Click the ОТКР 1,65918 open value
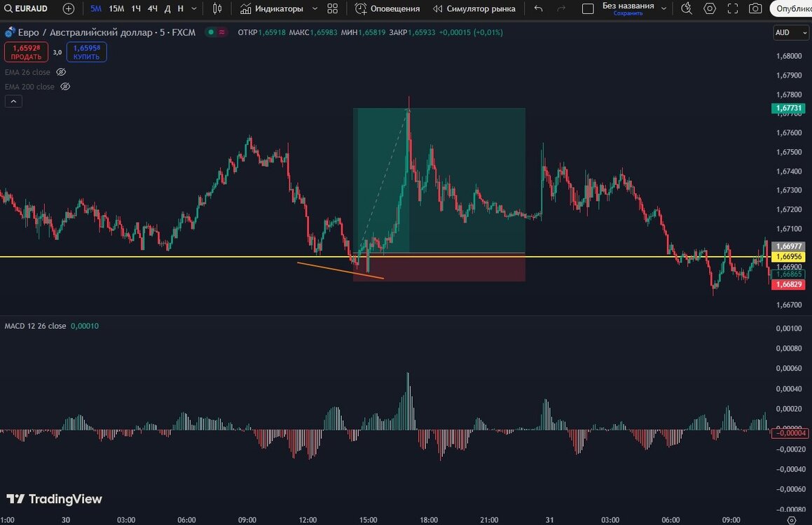812x525 pixels. [261, 32]
